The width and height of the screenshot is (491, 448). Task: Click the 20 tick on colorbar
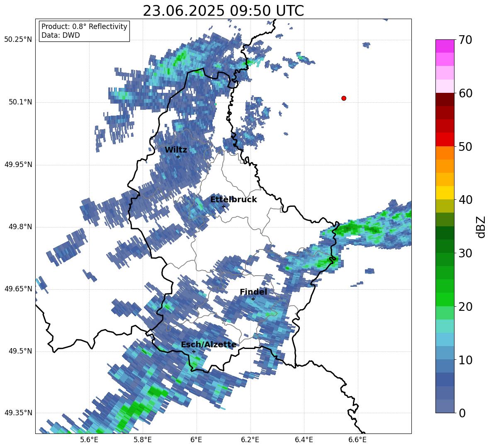465,307
